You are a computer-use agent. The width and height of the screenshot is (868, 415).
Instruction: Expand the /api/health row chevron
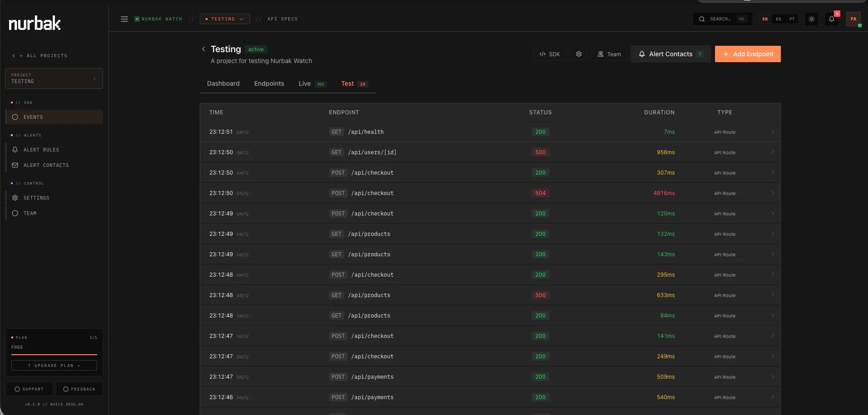(772, 132)
